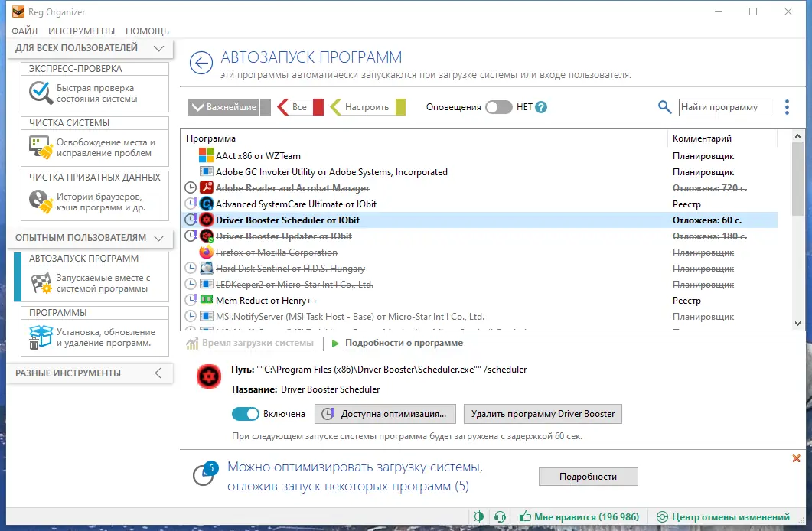The width and height of the screenshot is (812, 531).
Task: Click the delay clock icon for Driver Booster Updater
Action: click(x=191, y=236)
